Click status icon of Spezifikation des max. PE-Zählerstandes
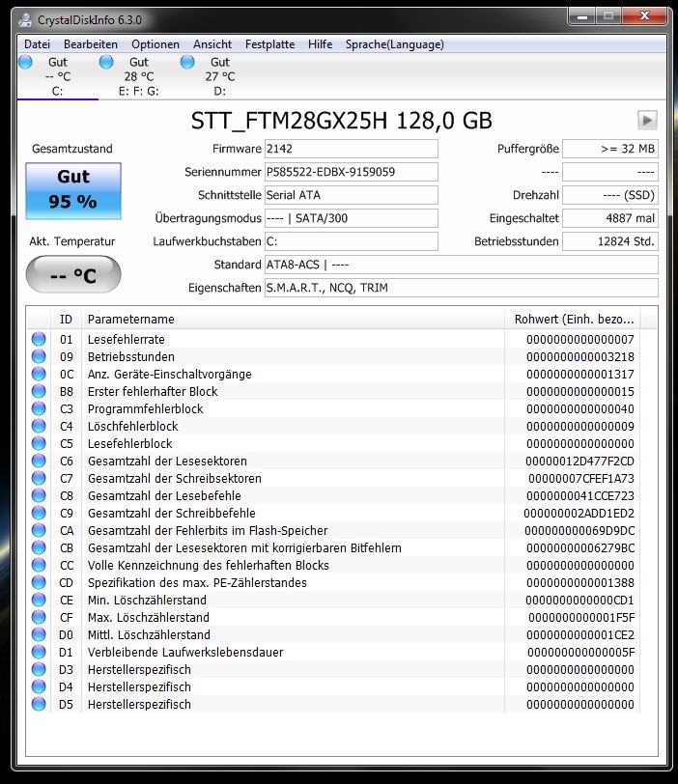Screen dimensions: 678x784 tap(39, 582)
